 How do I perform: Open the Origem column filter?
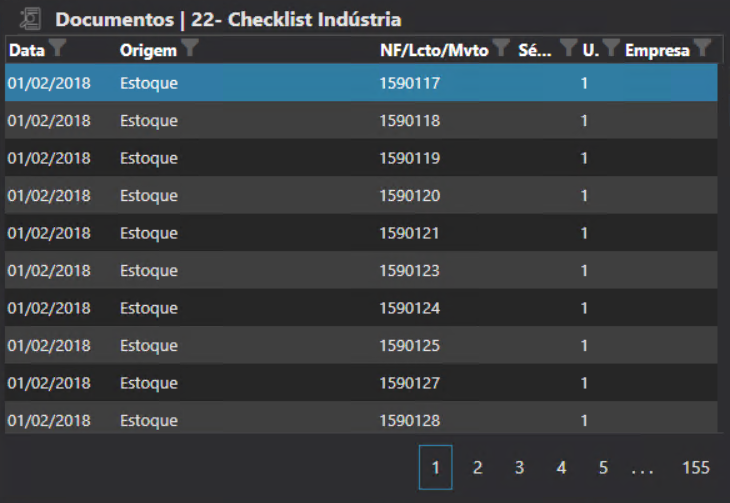click(189, 47)
